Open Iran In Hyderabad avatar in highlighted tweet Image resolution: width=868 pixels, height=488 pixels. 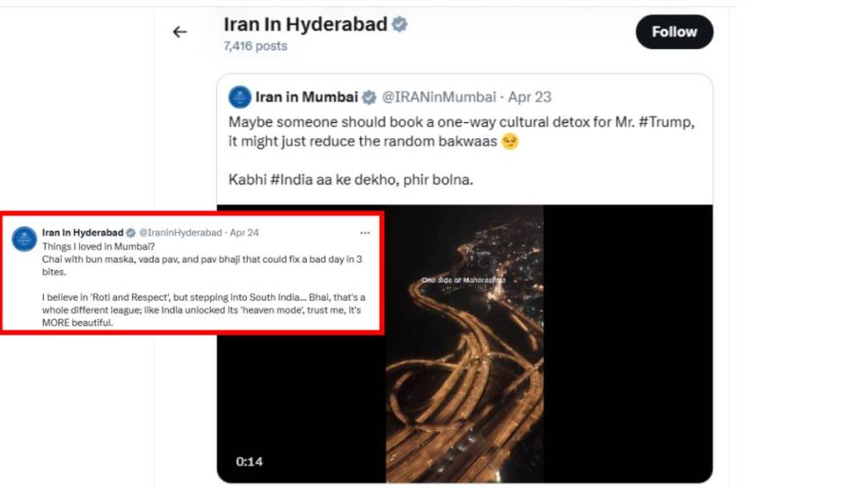coord(24,239)
